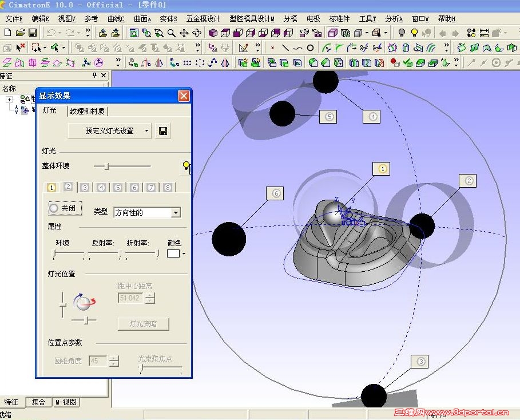
Task: Select the circular array pattern icon
Action: 200,62
